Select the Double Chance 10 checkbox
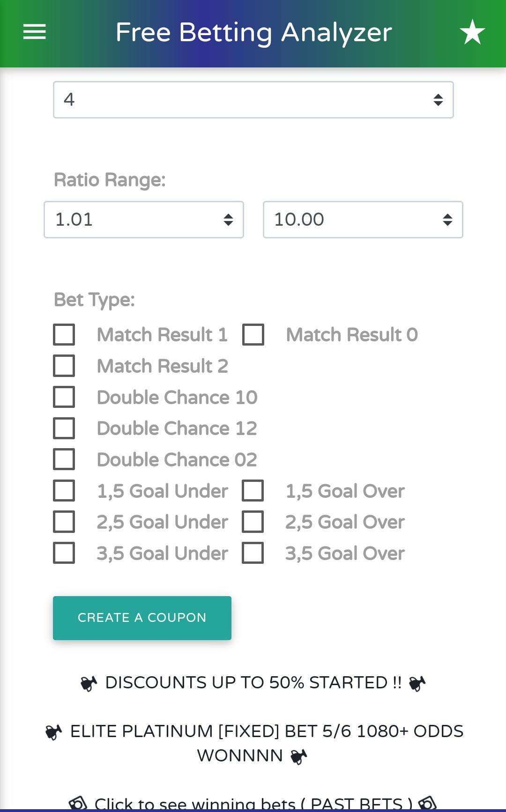Viewport: 506px width, 812px height. (x=64, y=397)
